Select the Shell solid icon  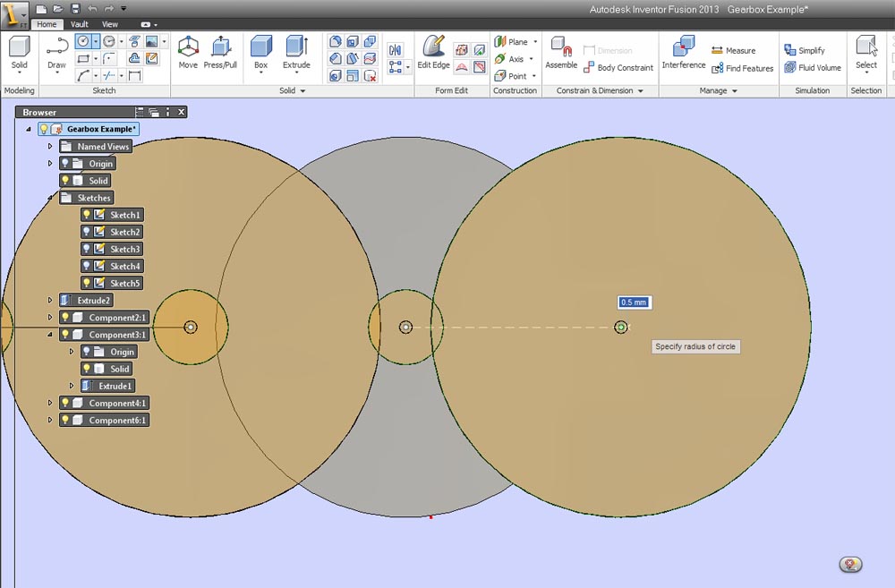353,42
